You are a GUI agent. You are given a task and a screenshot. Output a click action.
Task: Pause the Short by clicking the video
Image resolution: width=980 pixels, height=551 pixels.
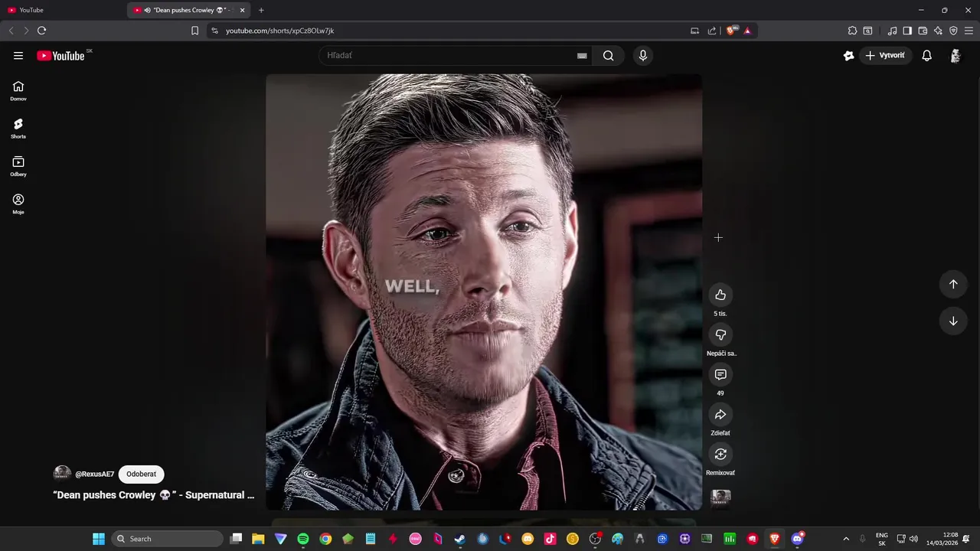click(x=484, y=292)
